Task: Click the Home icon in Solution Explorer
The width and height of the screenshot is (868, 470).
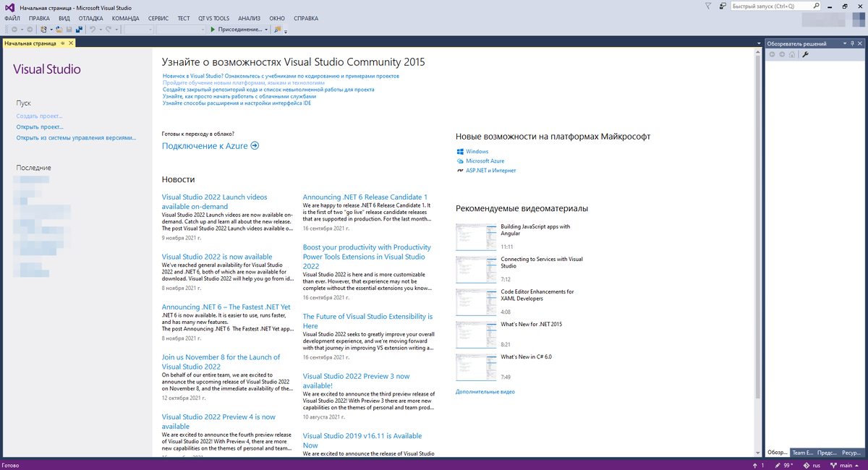Action: 792,54
